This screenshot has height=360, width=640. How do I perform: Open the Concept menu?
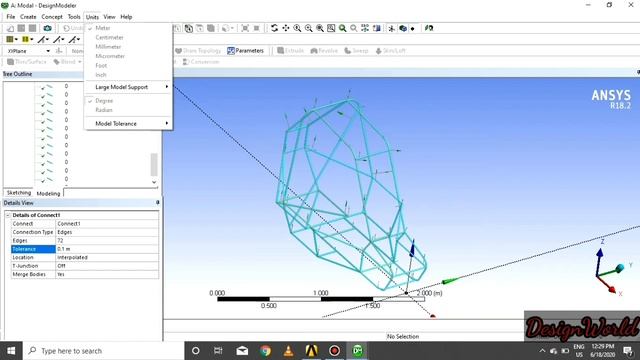pyautogui.click(x=52, y=17)
